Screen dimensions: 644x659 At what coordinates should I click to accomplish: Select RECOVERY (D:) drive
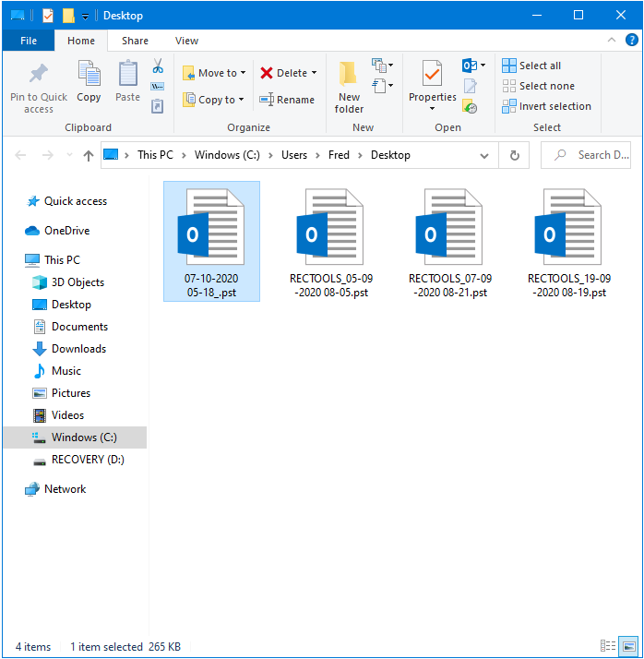point(88,460)
